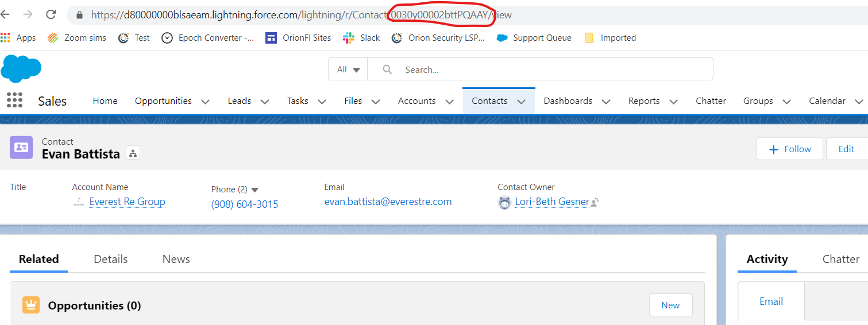The image size is (868, 325).
Task: Expand the Dashboards tab chevron
Action: [x=605, y=102]
